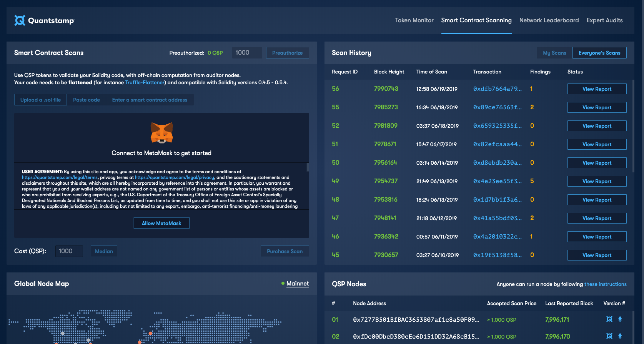
Task: Click the Preauthorize button
Action: coord(288,53)
